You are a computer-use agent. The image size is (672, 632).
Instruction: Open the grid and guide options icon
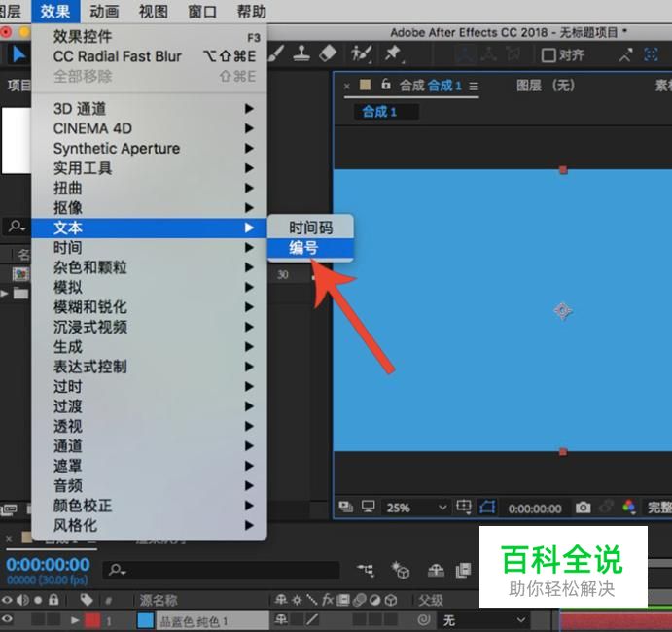[x=464, y=507]
